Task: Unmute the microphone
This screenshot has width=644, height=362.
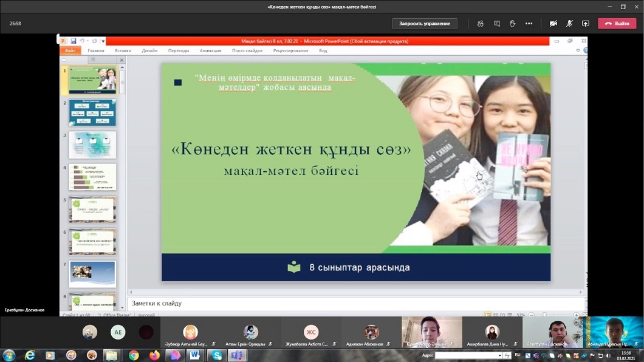Action: [569, 24]
